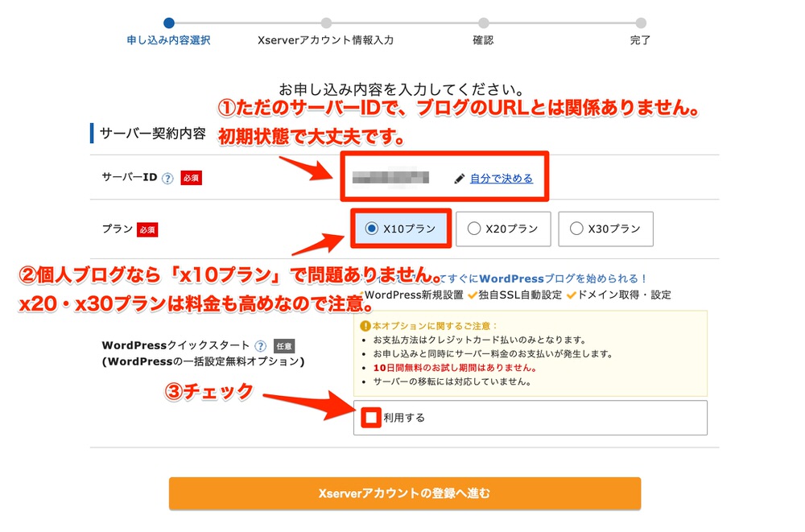The width and height of the screenshot is (805, 532).
Task: Click the warning icon beside 本オプションに関するご注意
Action: pyautogui.click(x=365, y=326)
